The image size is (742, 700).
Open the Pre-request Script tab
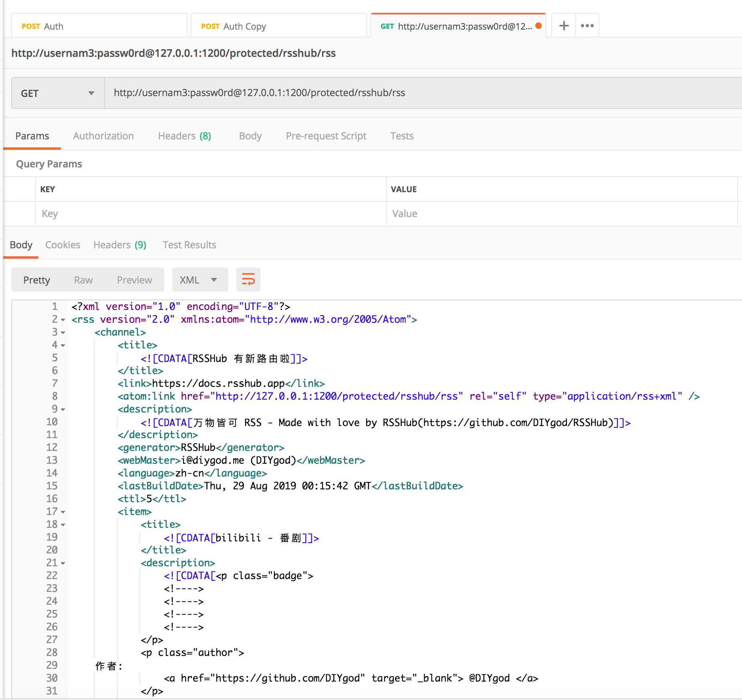pos(326,136)
